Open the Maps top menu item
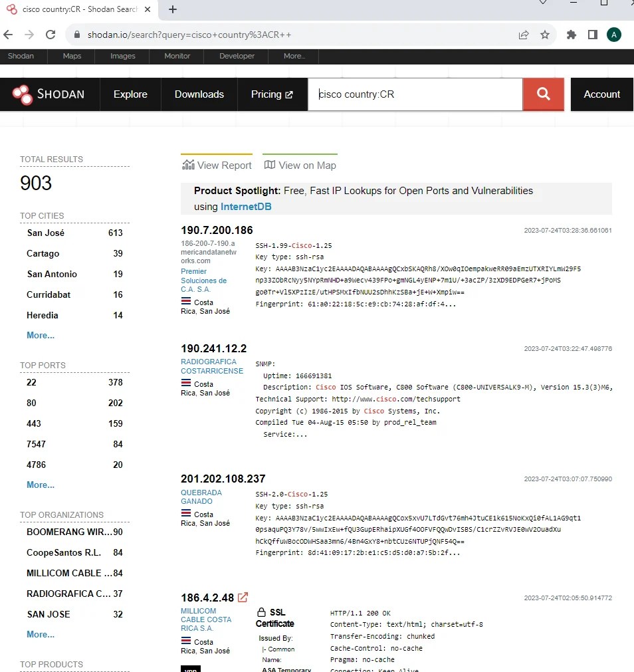Viewport: 634px width, 672px height. click(72, 56)
